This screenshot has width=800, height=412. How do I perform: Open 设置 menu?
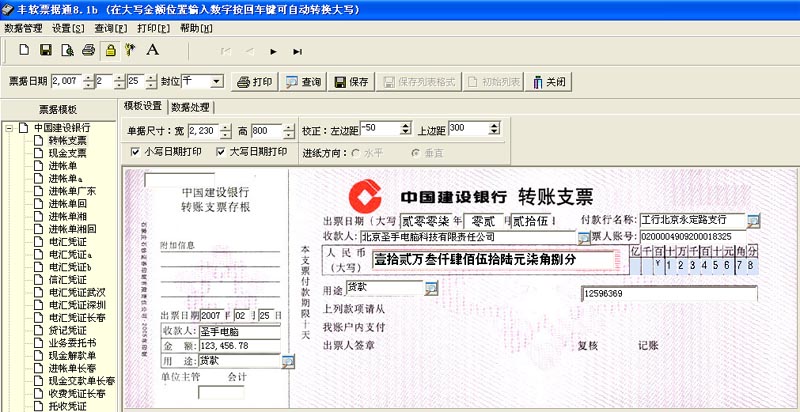pyautogui.click(x=68, y=28)
